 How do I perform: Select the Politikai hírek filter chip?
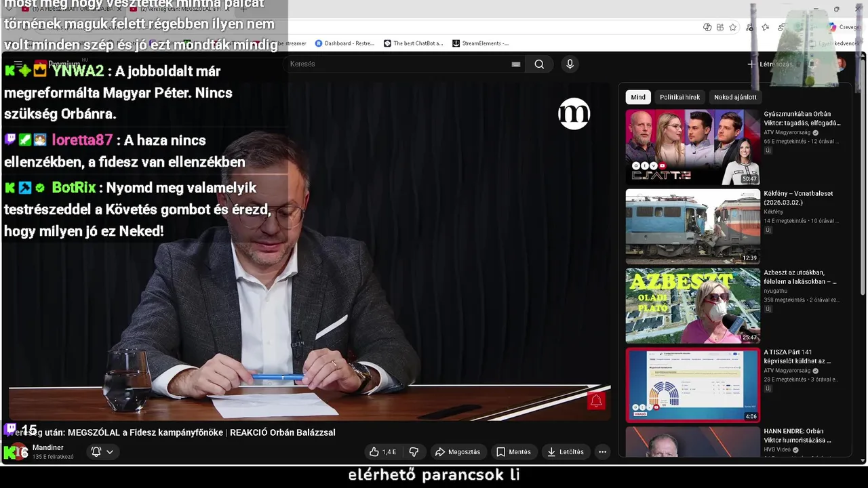[x=679, y=97]
